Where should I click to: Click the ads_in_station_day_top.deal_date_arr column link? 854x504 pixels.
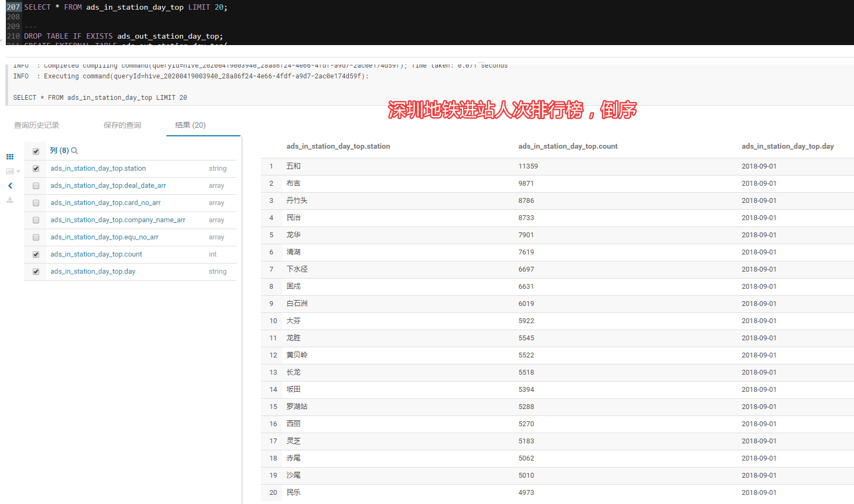point(108,186)
